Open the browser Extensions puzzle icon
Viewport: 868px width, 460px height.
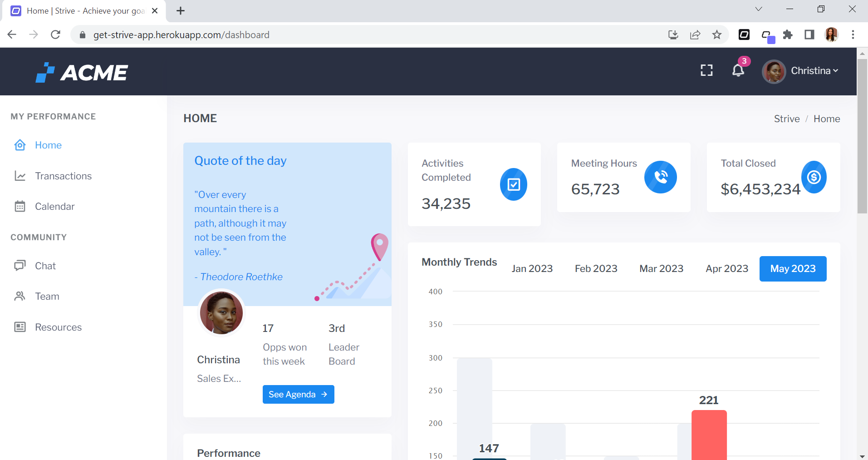coord(788,35)
